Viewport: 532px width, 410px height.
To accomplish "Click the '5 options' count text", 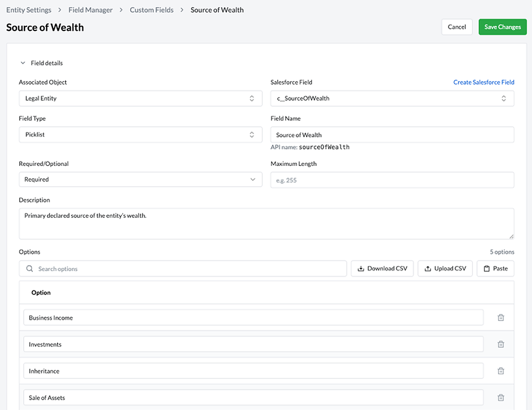I will click(502, 252).
